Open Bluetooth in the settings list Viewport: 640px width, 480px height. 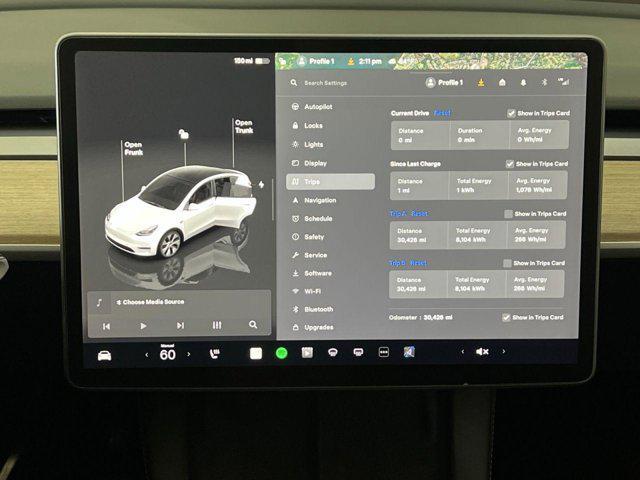click(x=313, y=309)
